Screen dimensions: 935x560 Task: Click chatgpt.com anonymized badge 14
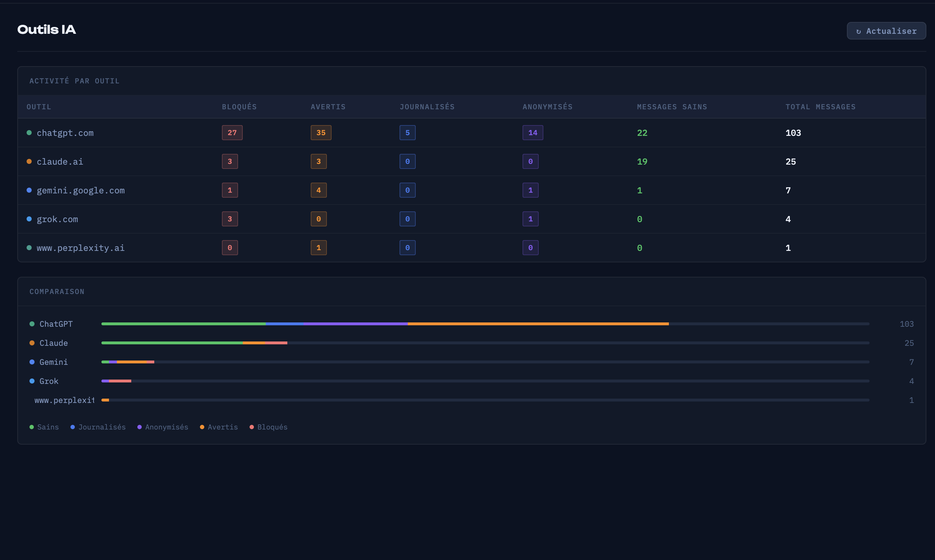(x=533, y=133)
